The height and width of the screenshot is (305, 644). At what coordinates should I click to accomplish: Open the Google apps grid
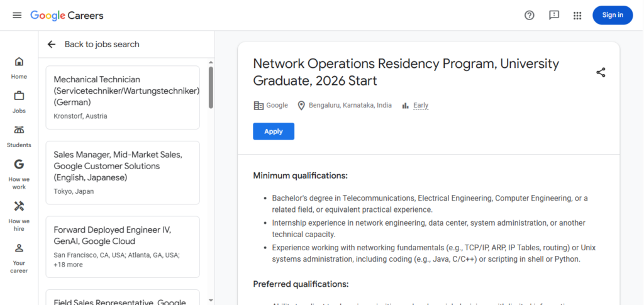click(x=577, y=16)
